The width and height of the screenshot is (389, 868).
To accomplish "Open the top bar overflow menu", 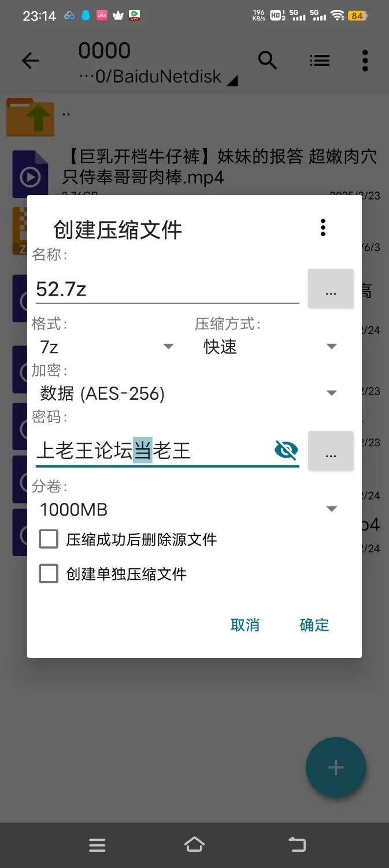I will (365, 60).
